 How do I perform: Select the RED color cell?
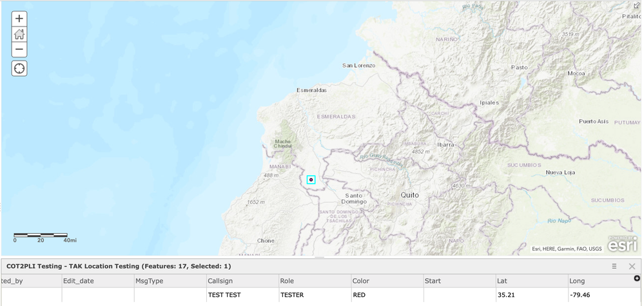point(387,294)
